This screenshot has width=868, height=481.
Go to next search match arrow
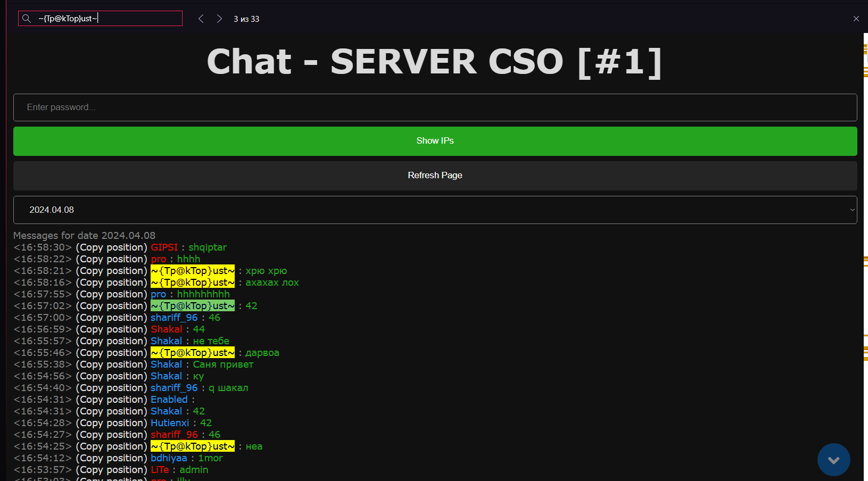[219, 19]
